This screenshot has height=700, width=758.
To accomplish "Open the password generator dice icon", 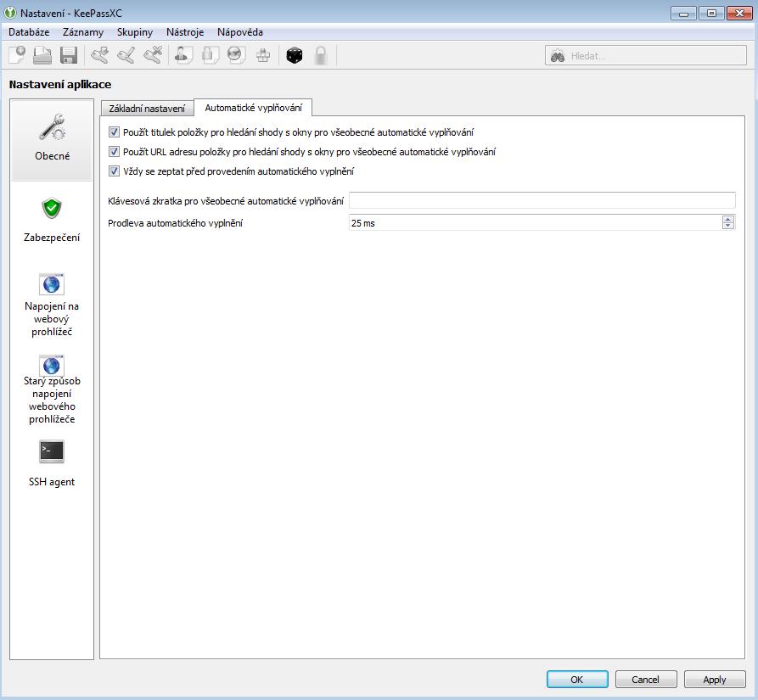I will coord(294,55).
